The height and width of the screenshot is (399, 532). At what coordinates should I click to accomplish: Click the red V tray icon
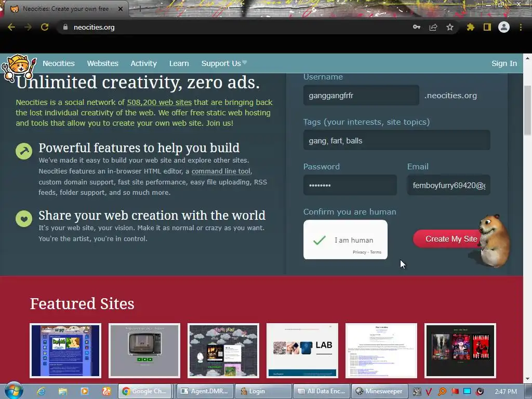point(429,392)
